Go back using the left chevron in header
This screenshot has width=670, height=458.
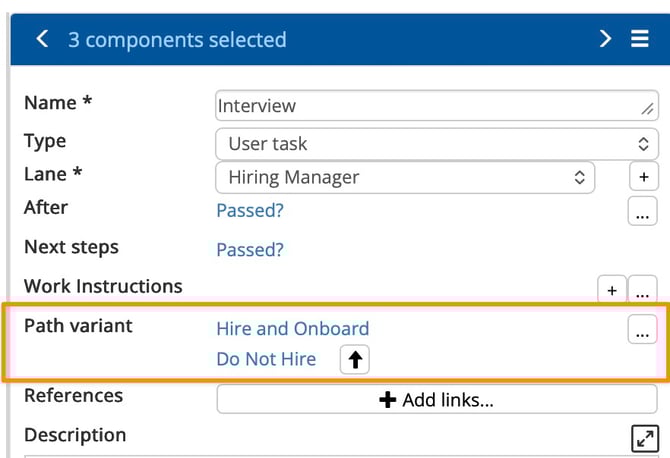click(41, 39)
